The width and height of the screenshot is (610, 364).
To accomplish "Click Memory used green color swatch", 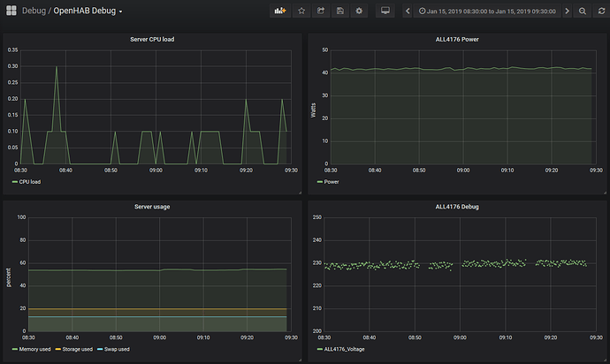I will click(15, 349).
